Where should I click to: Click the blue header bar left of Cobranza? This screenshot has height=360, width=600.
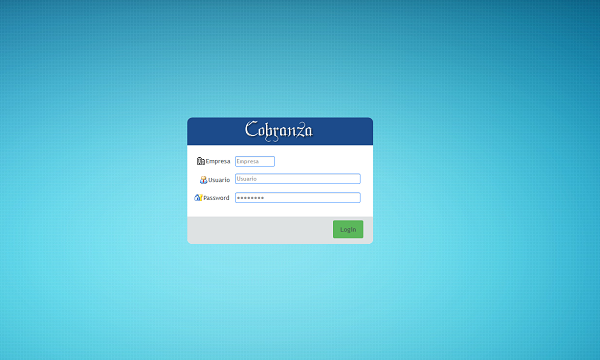coord(214,131)
